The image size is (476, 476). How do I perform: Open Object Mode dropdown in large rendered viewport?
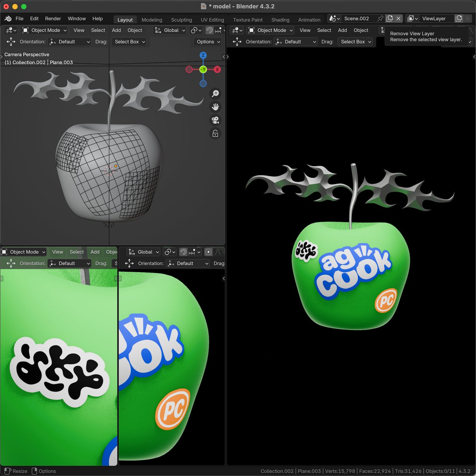(271, 30)
